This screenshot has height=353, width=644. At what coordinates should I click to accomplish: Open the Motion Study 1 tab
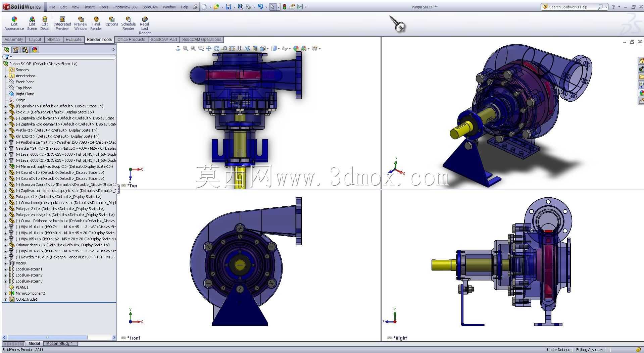point(59,344)
